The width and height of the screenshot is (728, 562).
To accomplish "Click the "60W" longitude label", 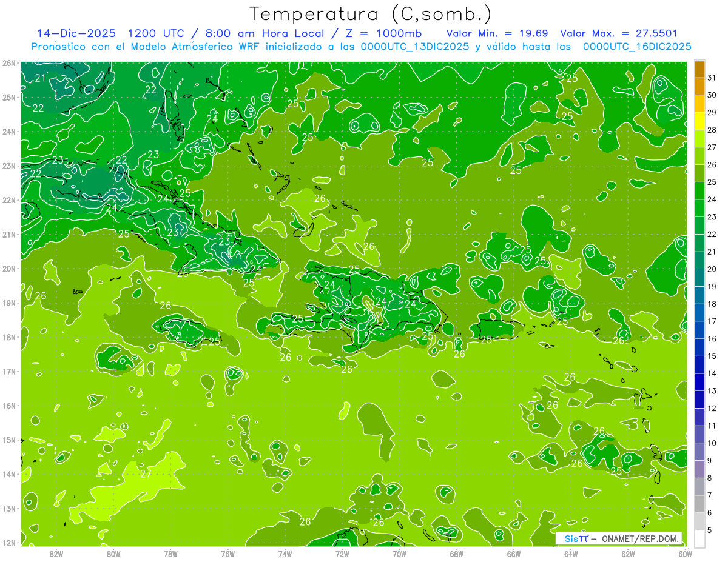I will (x=686, y=553).
